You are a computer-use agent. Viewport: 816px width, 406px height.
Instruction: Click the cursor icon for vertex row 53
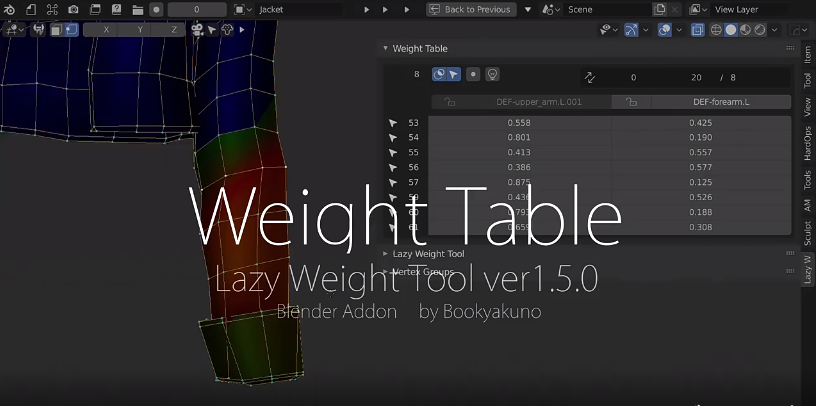[x=393, y=123]
